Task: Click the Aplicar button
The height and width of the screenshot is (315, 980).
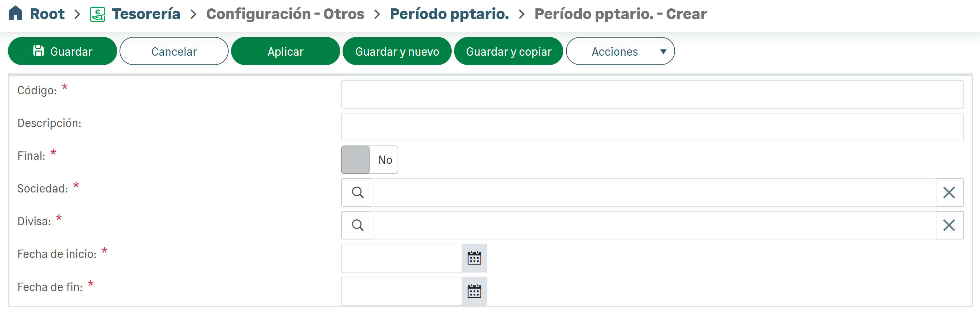Action: pos(285,51)
